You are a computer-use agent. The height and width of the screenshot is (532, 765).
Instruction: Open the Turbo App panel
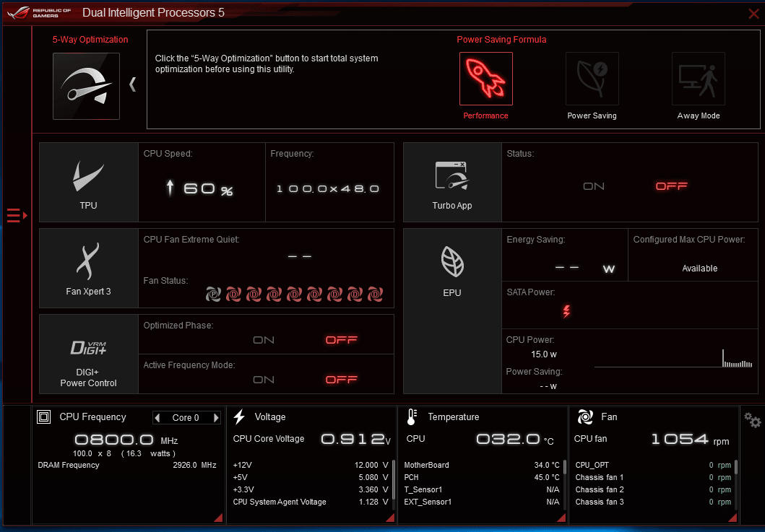click(x=452, y=183)
